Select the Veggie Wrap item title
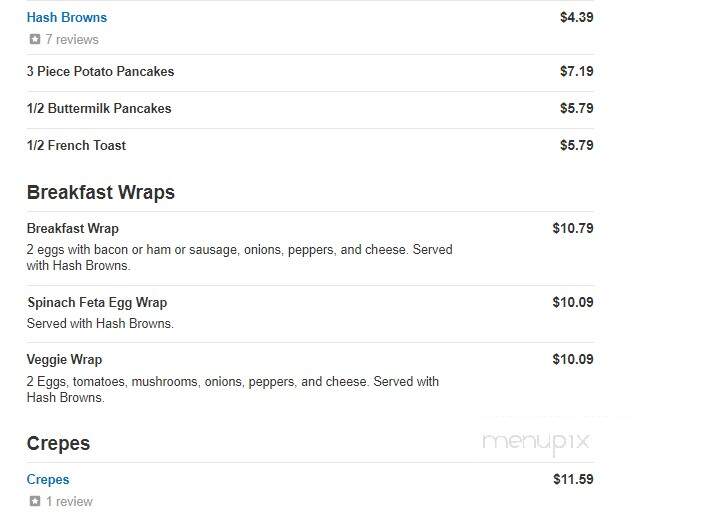Screen dimensions: 715x524 (x=64, y=359)
